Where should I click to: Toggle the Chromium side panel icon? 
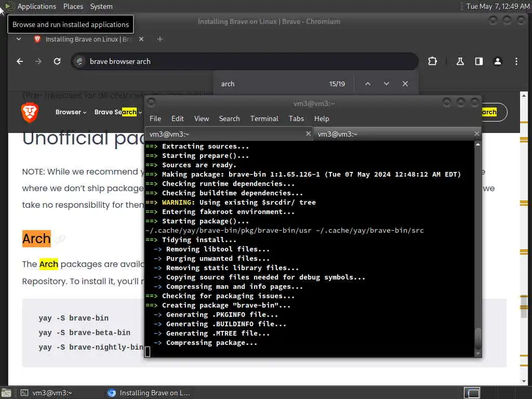478,61
